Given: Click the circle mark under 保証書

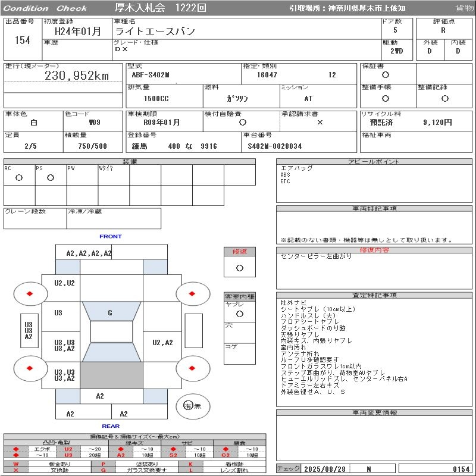Looking at the screenshot, I should coord(386,75).
